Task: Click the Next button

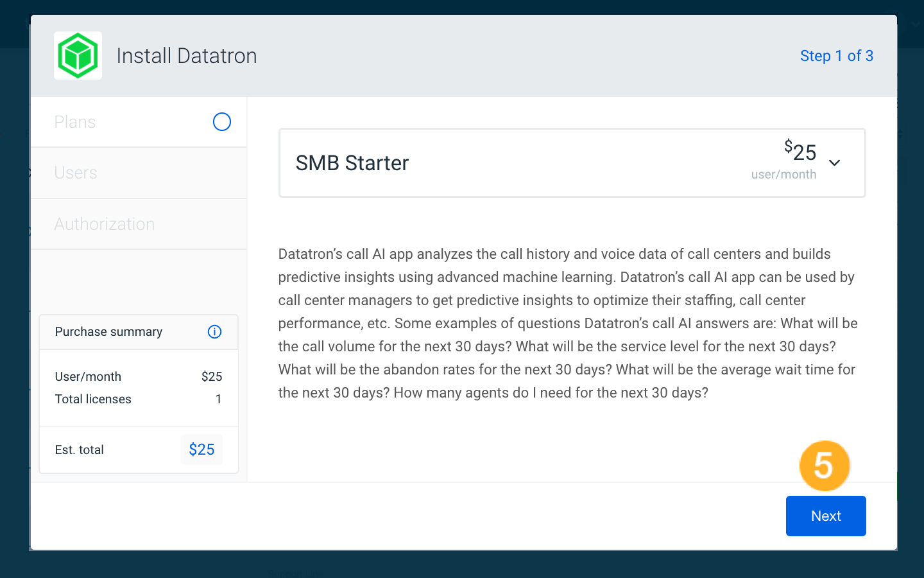Action: tap(826, 516)
